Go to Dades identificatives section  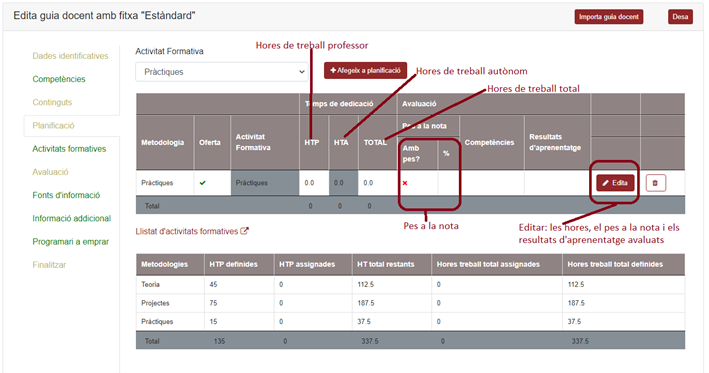[70, 56]
